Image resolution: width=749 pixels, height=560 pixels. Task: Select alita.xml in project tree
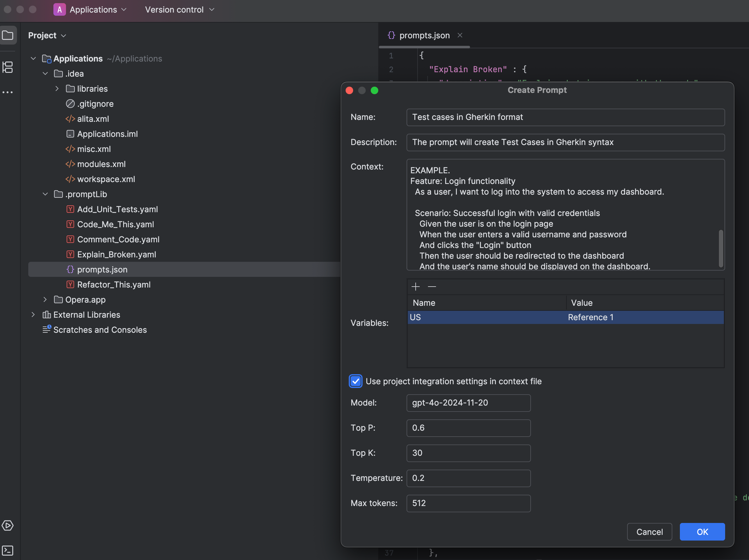[x=93, y=119]
